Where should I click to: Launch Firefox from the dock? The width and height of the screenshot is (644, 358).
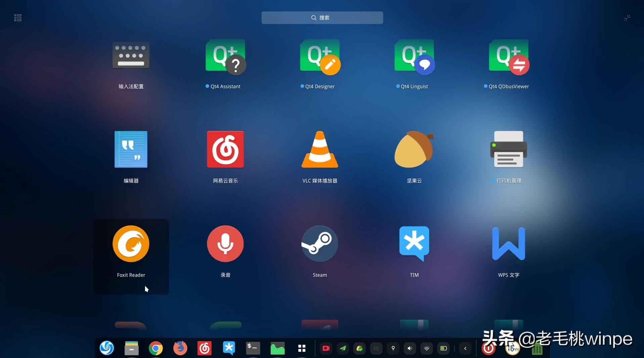click(180, 348)
